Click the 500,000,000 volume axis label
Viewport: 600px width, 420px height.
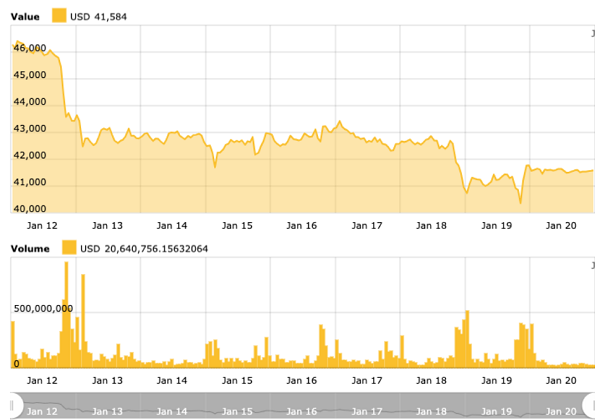[x=42, y=309]
